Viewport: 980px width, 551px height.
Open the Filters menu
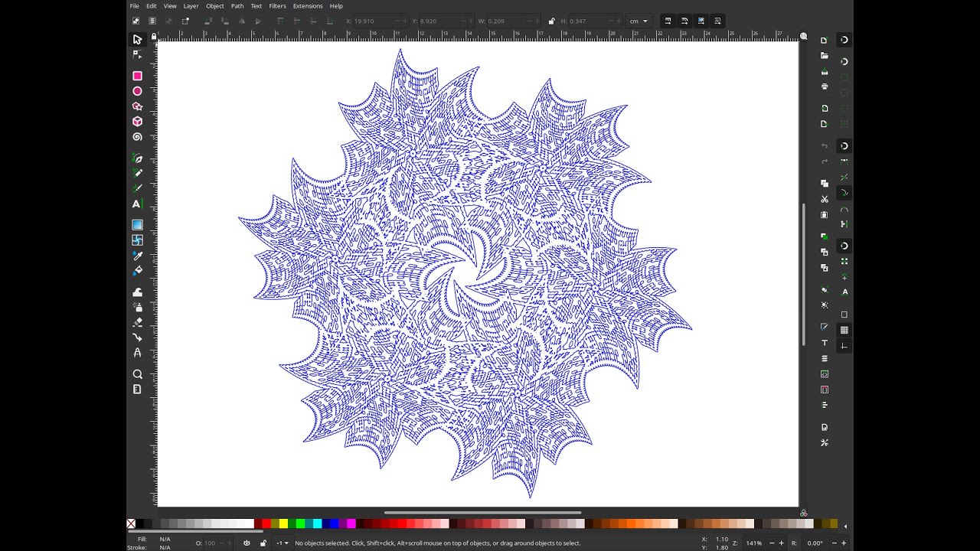click(x=277, y=6)
